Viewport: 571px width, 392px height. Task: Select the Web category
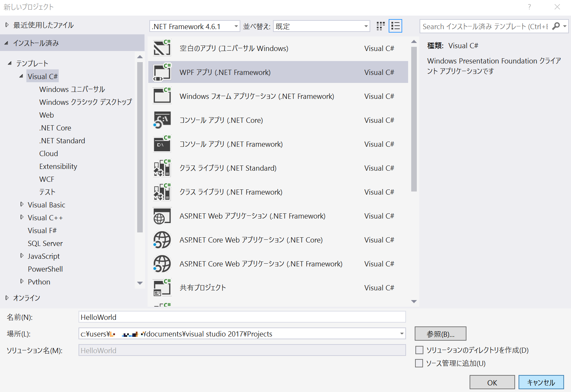(x=47, y=115)
